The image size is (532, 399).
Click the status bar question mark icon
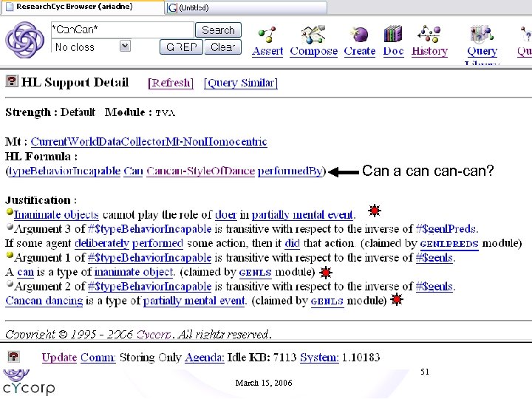(x=13, y=357)
